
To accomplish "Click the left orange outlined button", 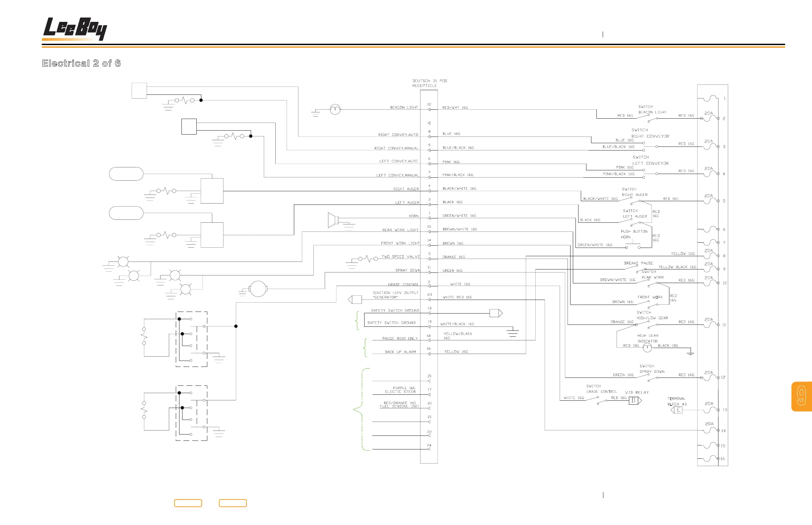I will (x=188, y=503).
